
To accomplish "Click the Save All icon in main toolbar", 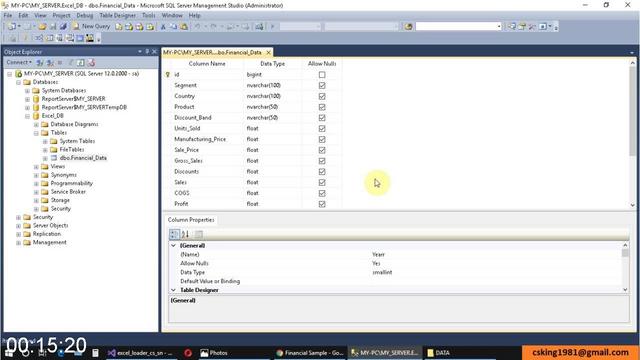I will [x=63, y=27].
